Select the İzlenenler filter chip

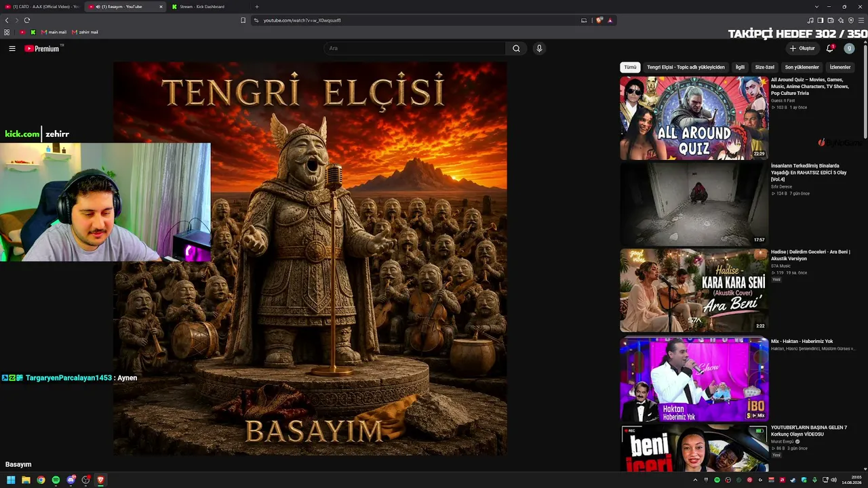point(840,67)
